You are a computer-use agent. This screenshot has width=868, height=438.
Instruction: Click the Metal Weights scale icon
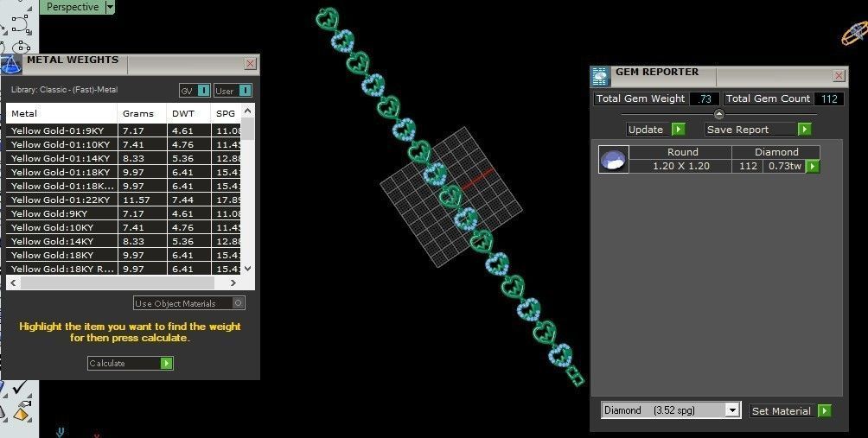10,64
